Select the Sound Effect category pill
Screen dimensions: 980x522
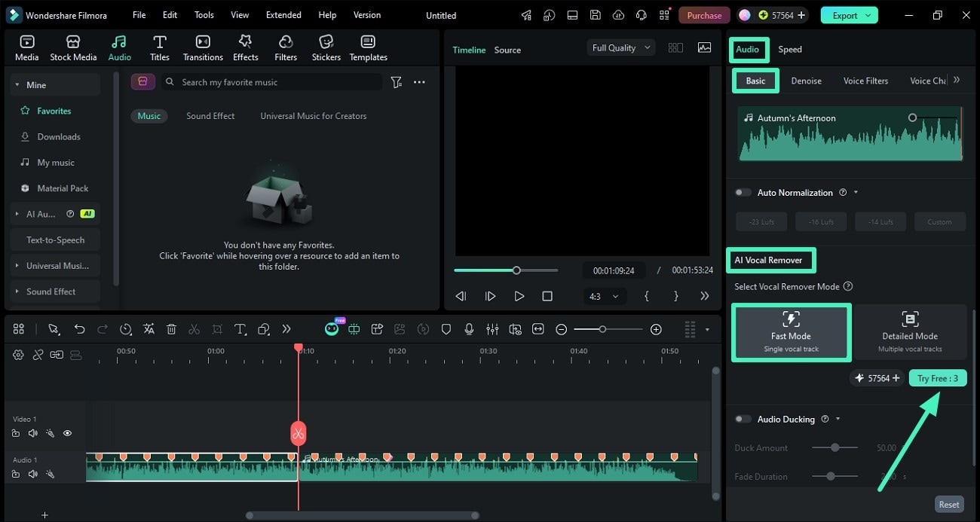(x=210, y=116)
